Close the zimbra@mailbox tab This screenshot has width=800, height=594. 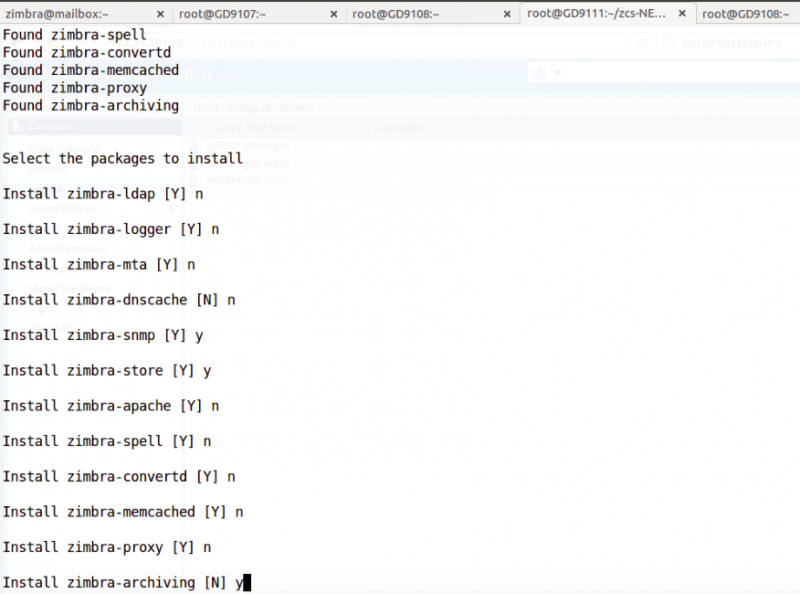(160, 14)
